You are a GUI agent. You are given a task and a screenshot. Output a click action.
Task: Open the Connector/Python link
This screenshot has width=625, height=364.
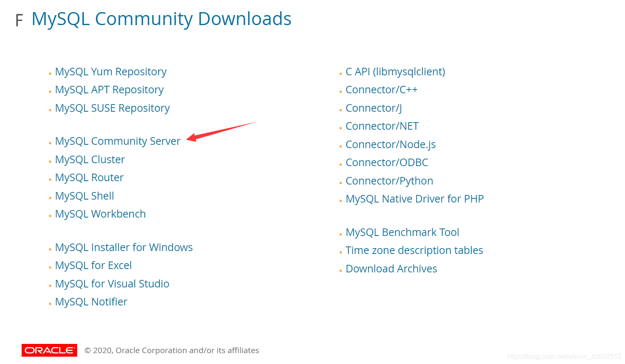[x=389, y=181]
